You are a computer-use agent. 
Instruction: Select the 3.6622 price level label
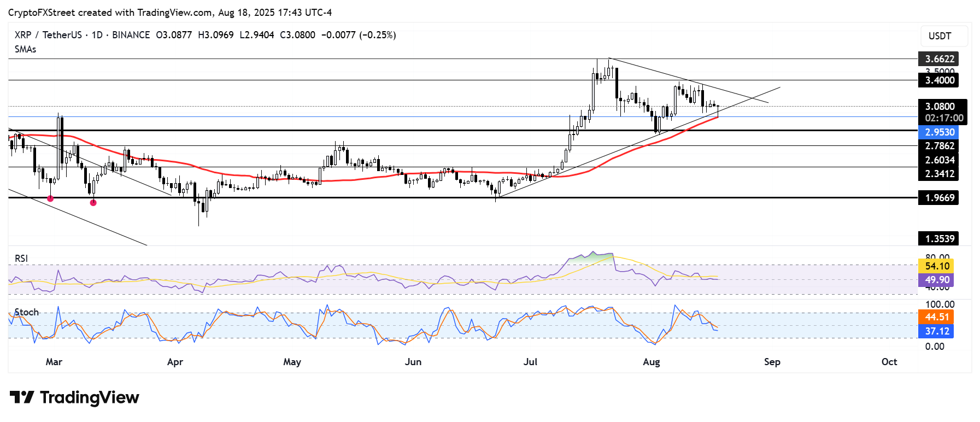pyautogui.click(x=939, y=59)
